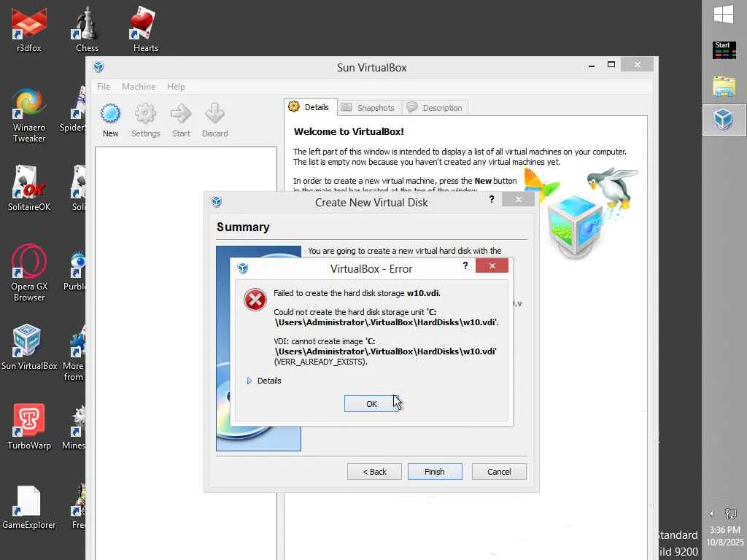Click the VERR_ALREADY_EXISTS error text
747x560 pixels.
click(x=321, y=362)
